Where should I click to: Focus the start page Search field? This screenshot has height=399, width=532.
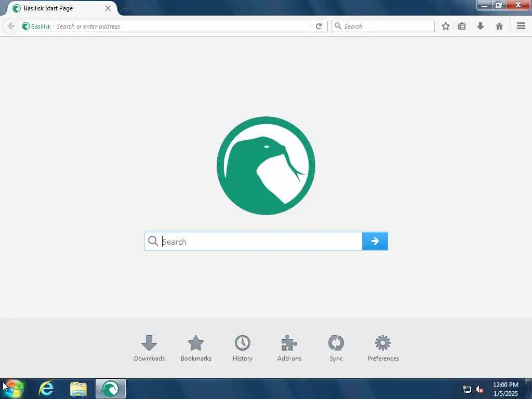(253, 241)
